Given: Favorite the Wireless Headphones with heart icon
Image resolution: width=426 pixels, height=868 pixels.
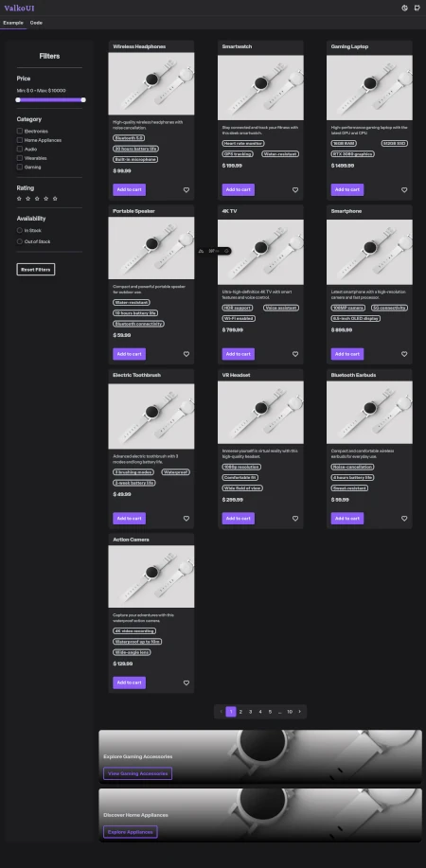Looking at the screenshot, I should point(186,190).
